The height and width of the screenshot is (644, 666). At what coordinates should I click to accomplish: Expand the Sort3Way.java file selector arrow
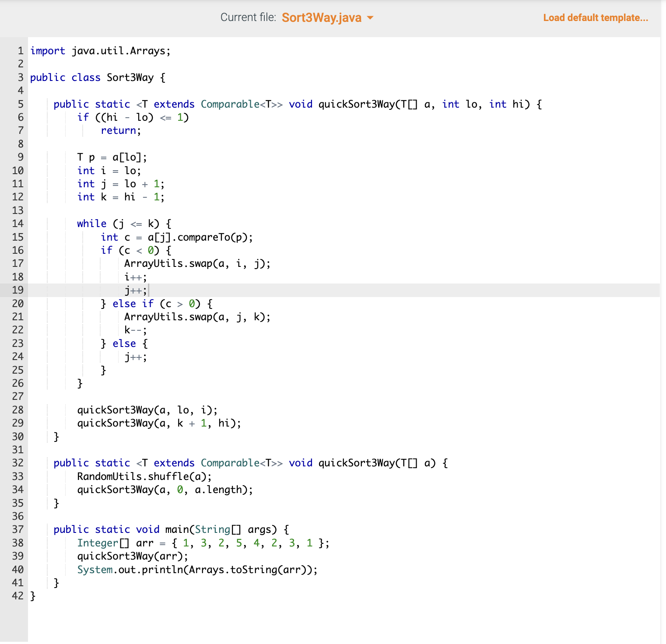[370, 17]
